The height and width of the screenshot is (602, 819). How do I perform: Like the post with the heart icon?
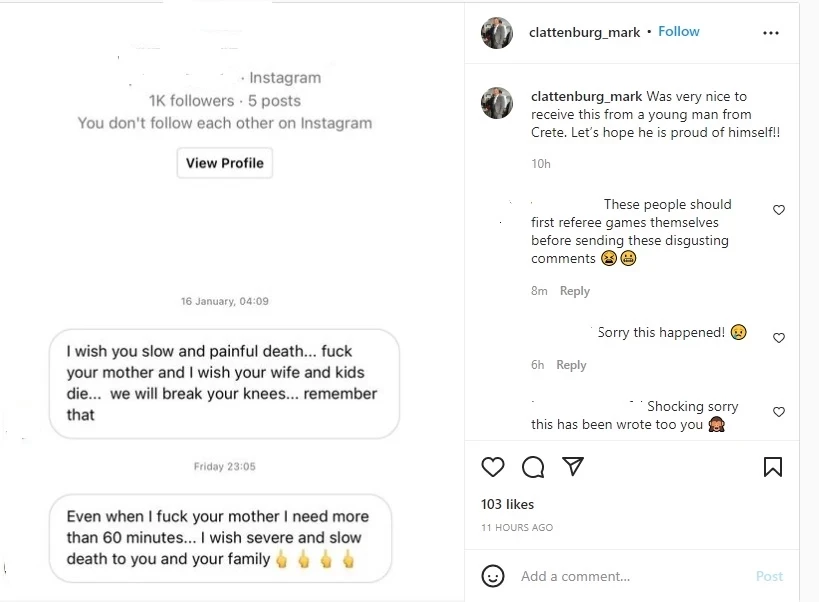point(493,467)
